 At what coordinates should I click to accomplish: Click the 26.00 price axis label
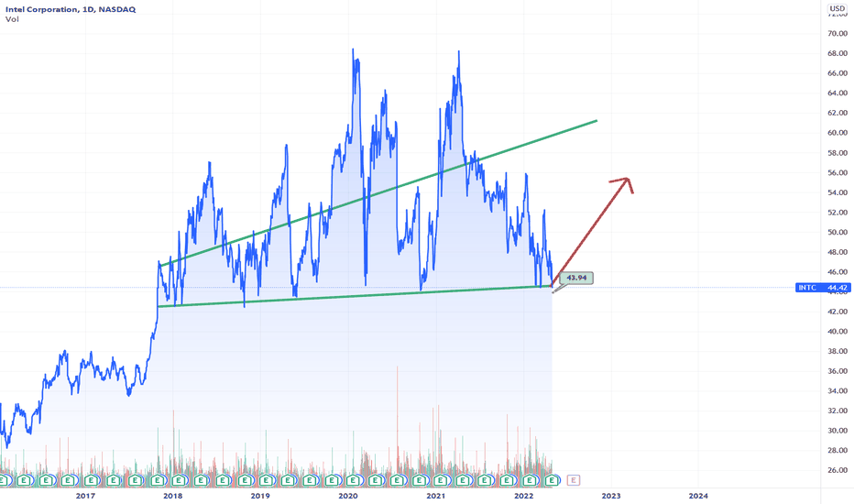[x=838, y=470]
